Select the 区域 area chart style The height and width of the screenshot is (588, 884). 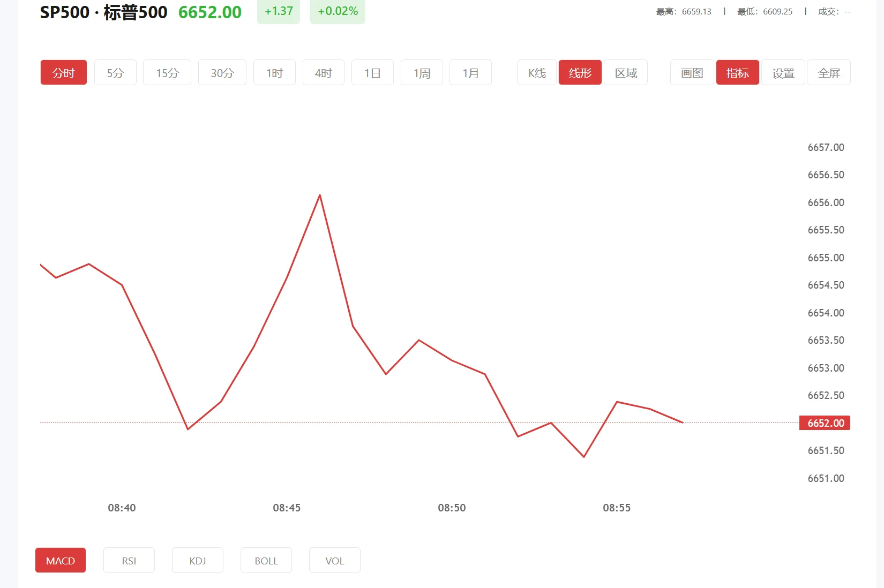(625, 72)
